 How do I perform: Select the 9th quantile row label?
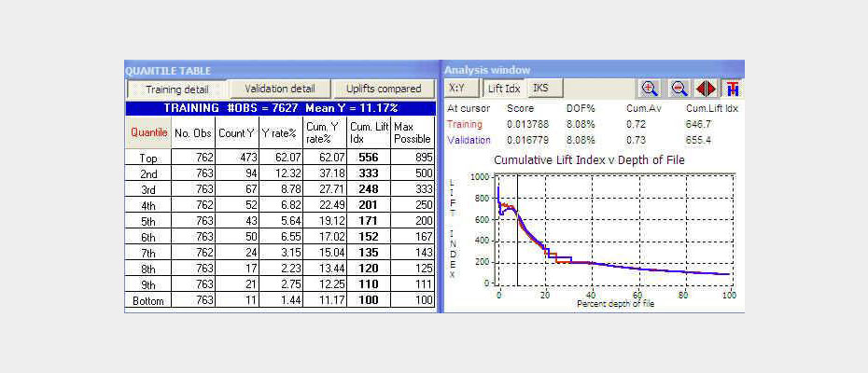point(148,285)
